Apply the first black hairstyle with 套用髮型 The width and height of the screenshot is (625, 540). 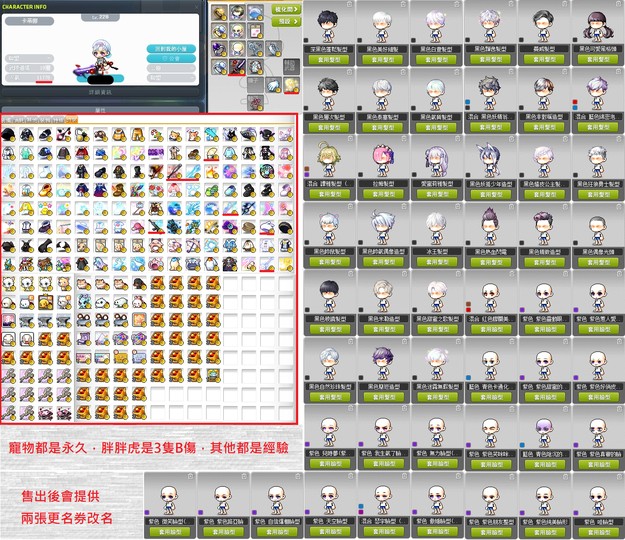click(x=329, y=60)
